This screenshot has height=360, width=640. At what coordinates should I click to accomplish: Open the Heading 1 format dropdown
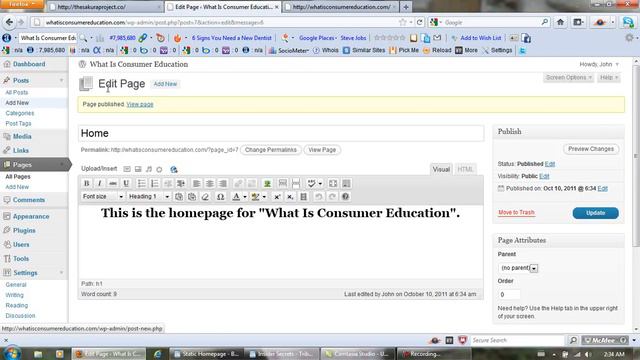point(149,197)
